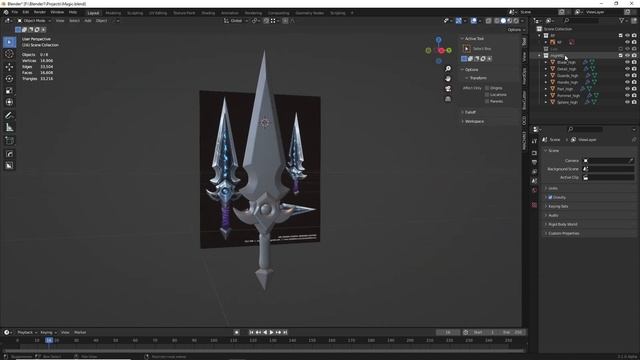Switch to material preview shading
Image resolution: width=640 pixels, height=360 pixels.
[509, 21]
